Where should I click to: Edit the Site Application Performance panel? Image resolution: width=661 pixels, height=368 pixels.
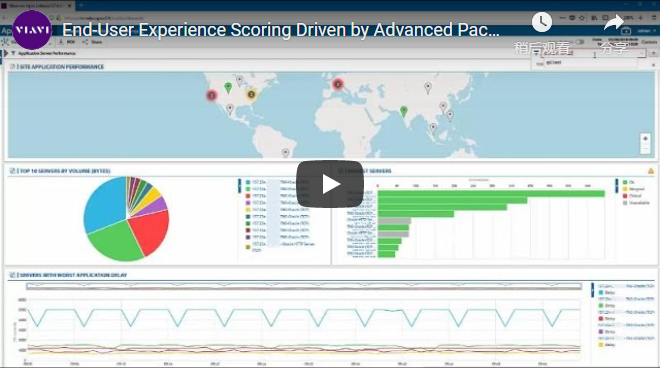13,67
